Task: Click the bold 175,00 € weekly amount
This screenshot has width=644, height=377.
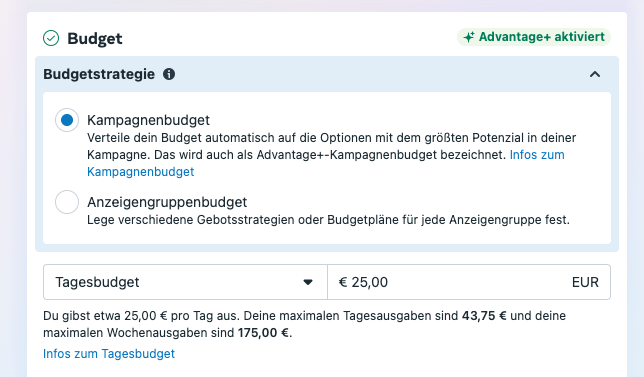Action: 263,333
